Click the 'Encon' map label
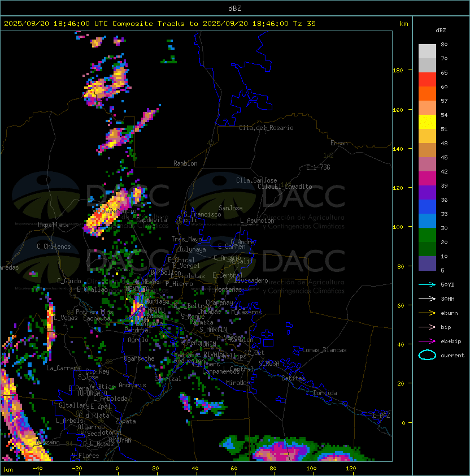 [x=339, y=143]
